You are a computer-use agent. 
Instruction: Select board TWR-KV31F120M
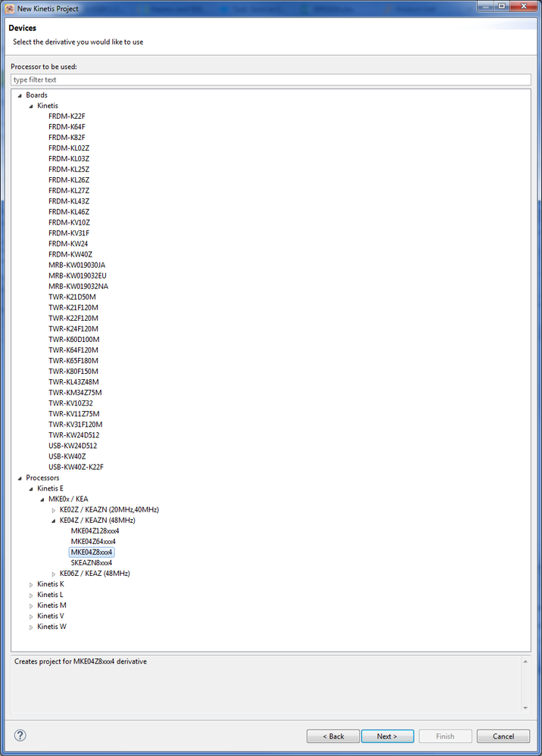click(x=76, y=424)
